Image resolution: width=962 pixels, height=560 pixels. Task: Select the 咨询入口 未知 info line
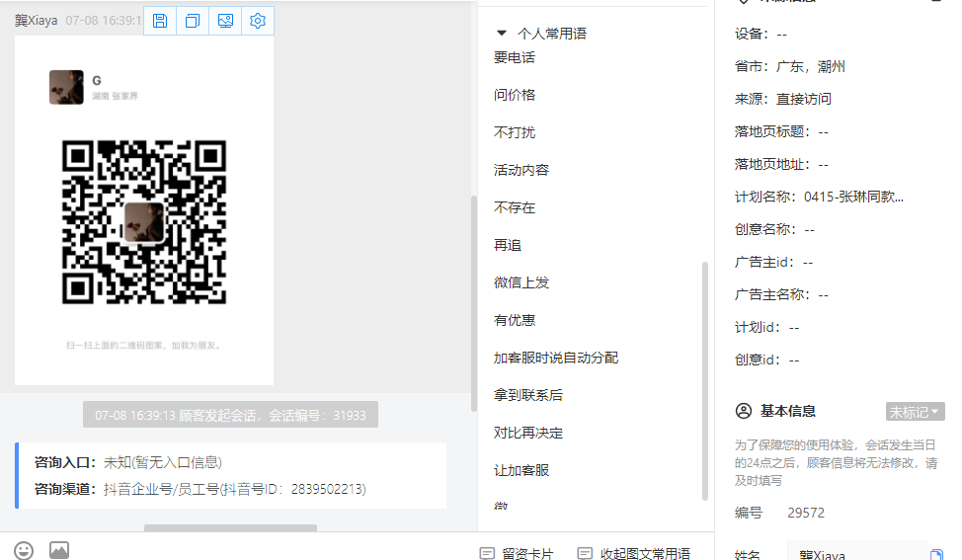click(128, 462)
